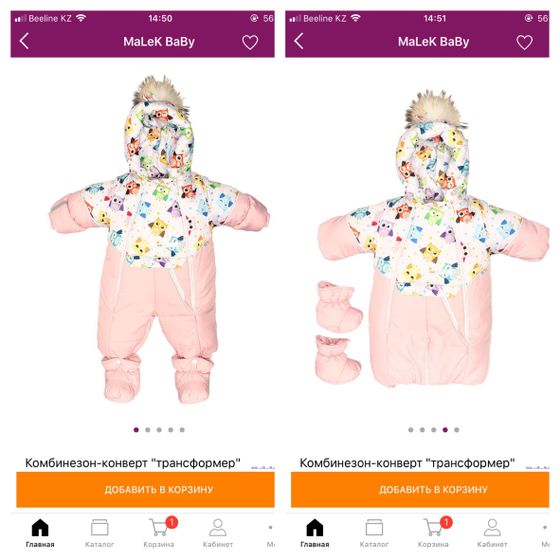Tap the back arrow on the right screen
This screenshot has width=560, height=560.
[x=299, y=41]
